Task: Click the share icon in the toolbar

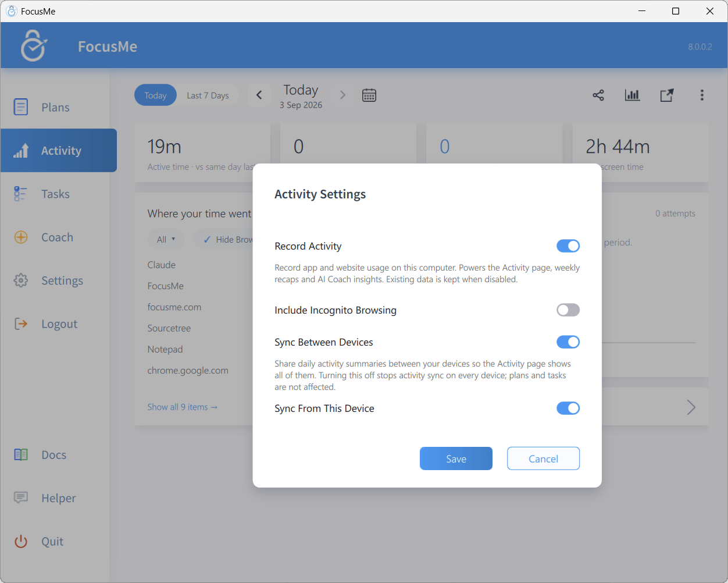Action: coord(598,95)
